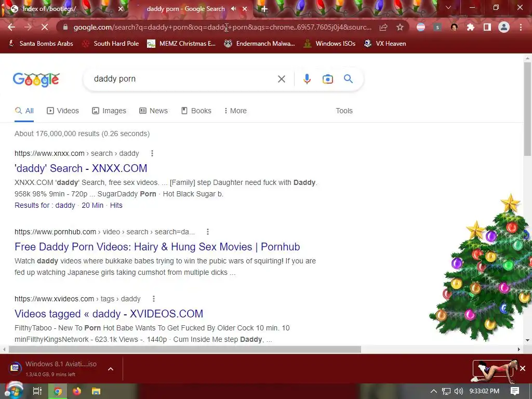The height and width of the screenshot is (399, 532).
Task: Expand the More search categories menu
Action: [x=235, y=111]
